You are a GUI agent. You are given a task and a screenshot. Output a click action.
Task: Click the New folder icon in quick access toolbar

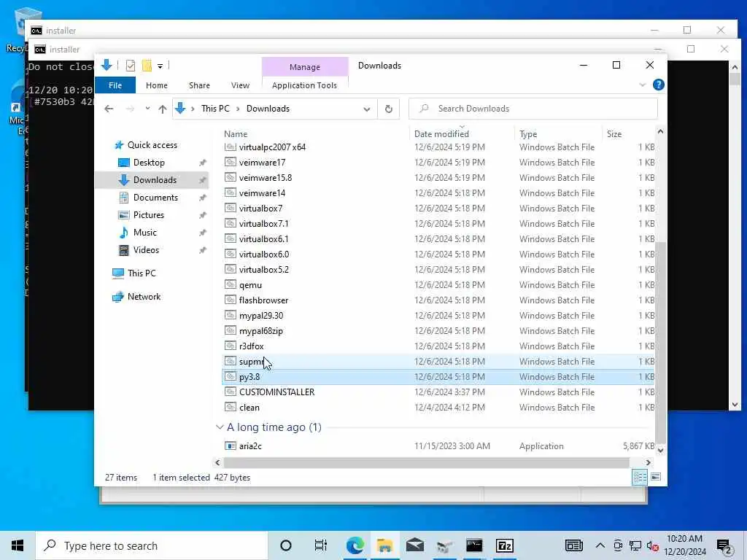point(147,65)
